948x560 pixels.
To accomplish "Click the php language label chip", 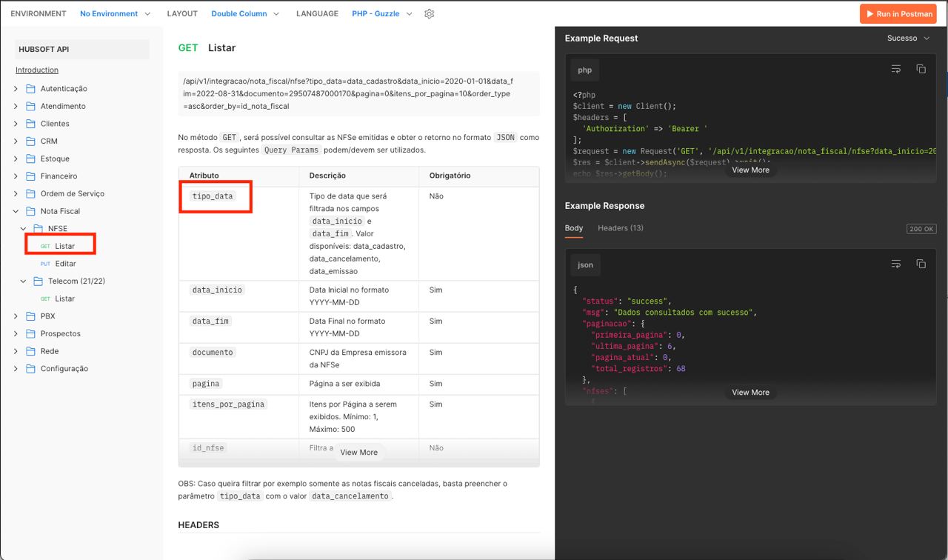I will coord(585,70).
